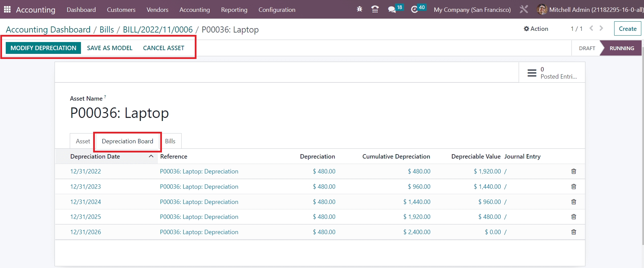The image size is (644, 268).
Task: Delete the 12/31/2022 depreciation line
Action: [x=574, y=171]
